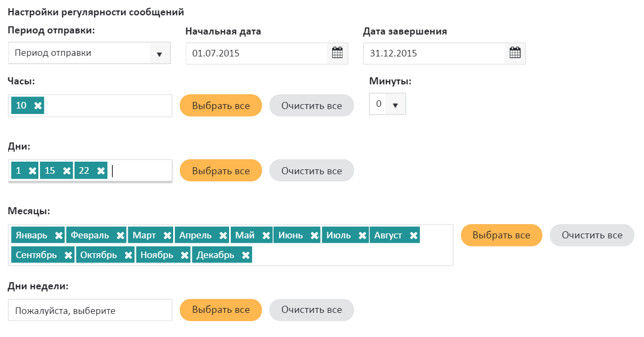The width and height of the screenshot is (644, 337).
Task: Open the Минуты dropdown
Action: click(x=395, y=104)
